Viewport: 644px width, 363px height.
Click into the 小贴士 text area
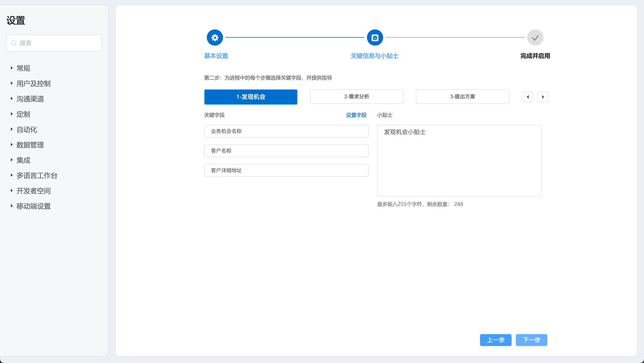(459, 161)
